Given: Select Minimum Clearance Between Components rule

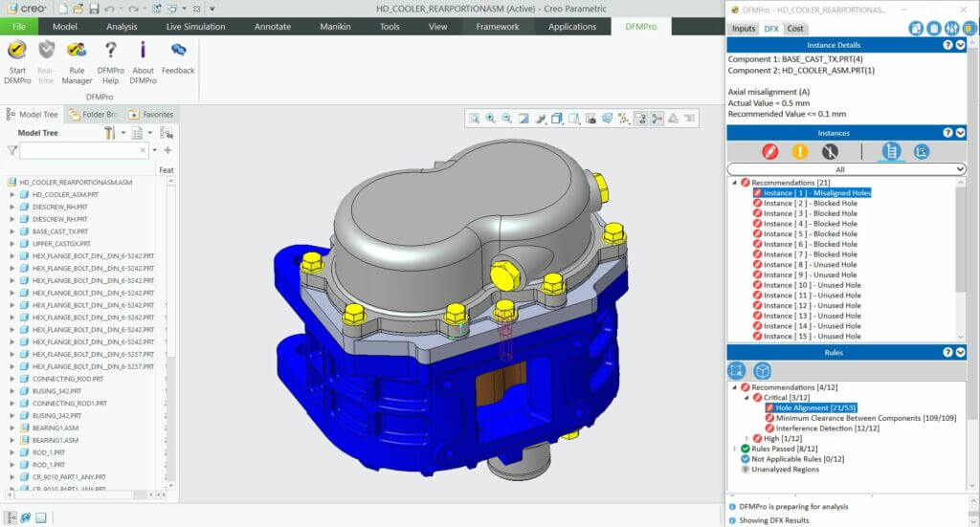Looking at the screenshot, I should point(865,418).
